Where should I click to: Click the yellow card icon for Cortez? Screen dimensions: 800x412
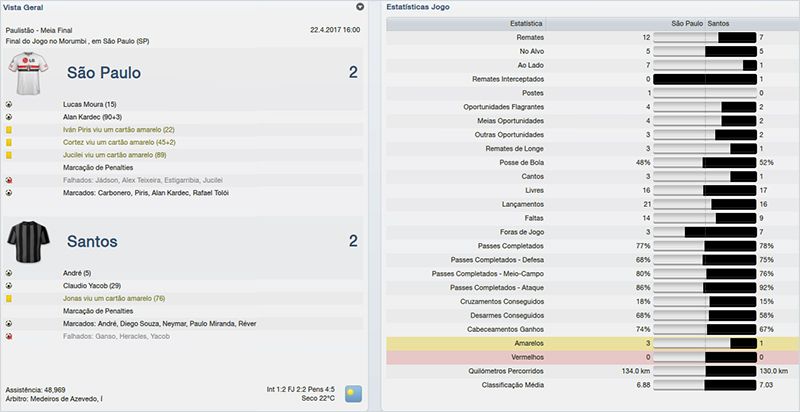tap(9, 143)
